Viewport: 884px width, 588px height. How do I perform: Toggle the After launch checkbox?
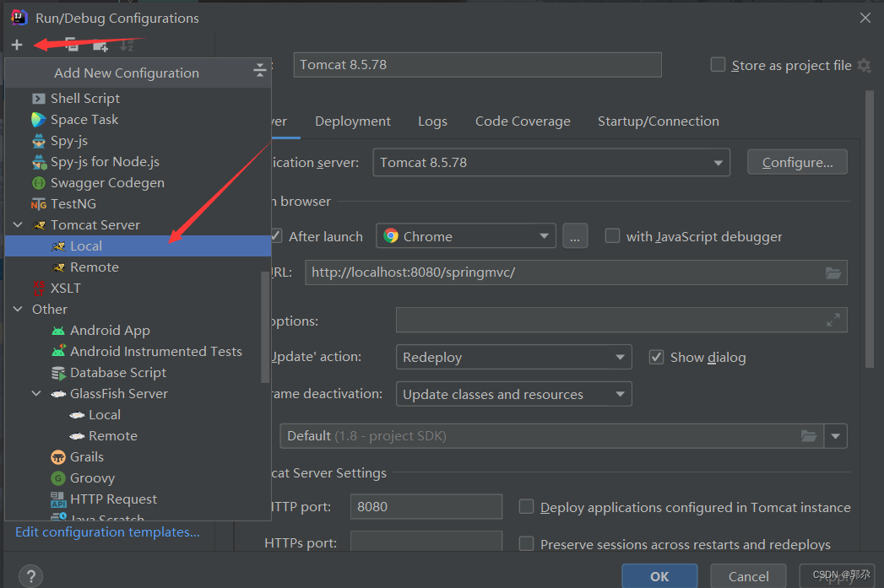tap(276, 236)
